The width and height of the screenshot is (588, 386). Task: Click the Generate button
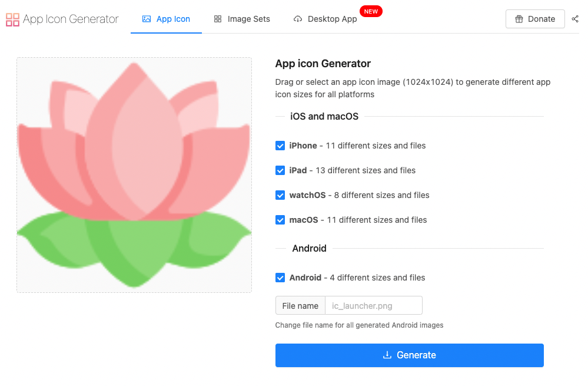pos(410,355)
